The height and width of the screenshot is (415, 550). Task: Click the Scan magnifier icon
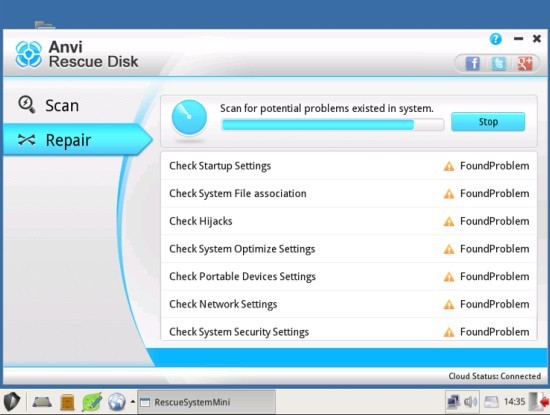click(x=27, y=105)
